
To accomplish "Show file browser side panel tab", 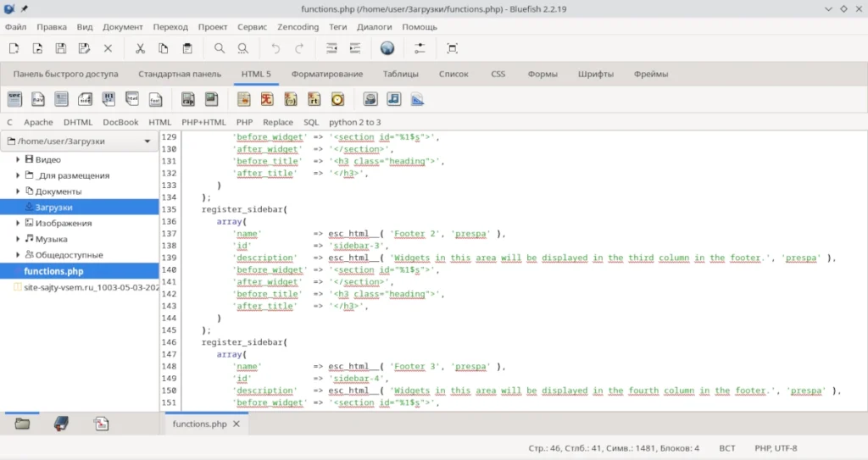I will [x=22, y=424].
